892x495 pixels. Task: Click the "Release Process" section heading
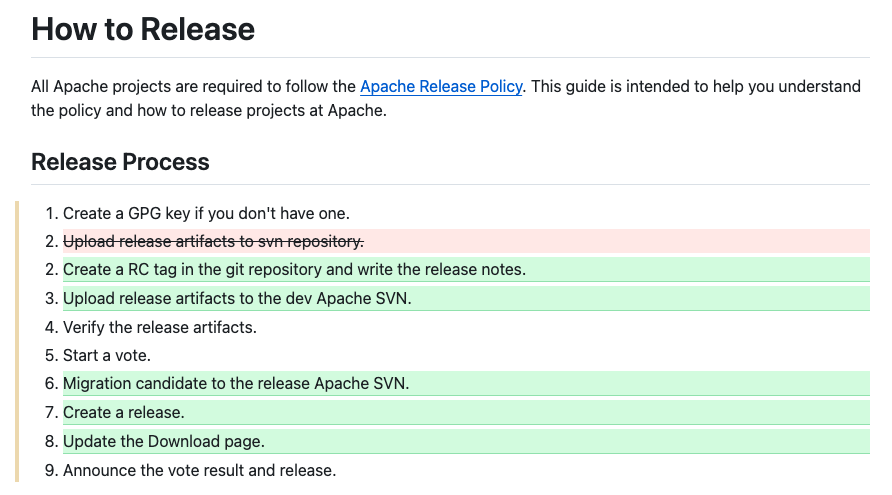pos(120,162)
